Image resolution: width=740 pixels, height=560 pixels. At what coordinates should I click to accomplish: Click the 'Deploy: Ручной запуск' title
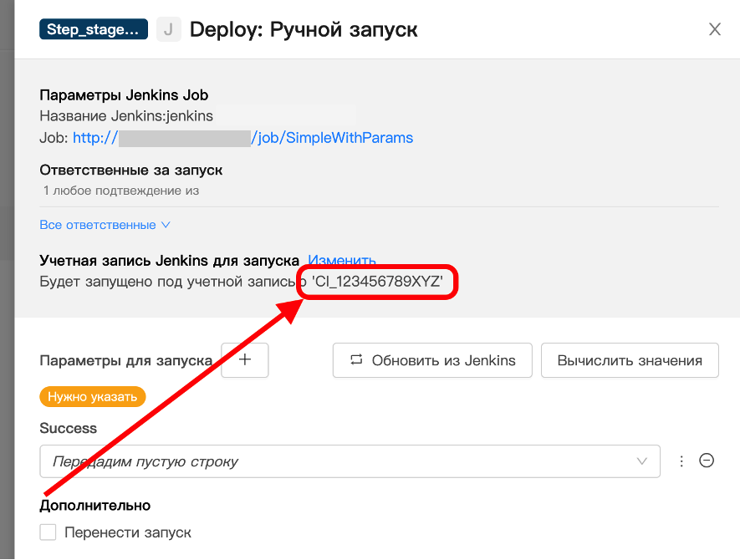(304, 30)
